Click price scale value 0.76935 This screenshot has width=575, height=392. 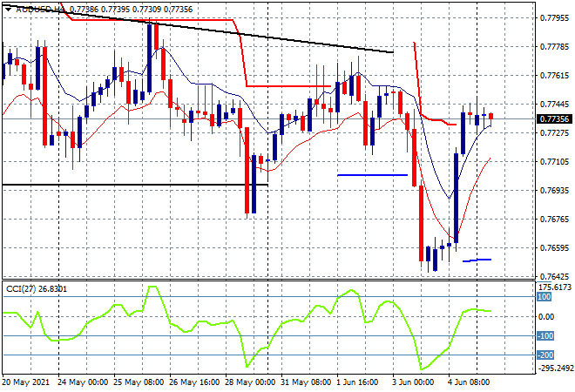pos(554,190)
